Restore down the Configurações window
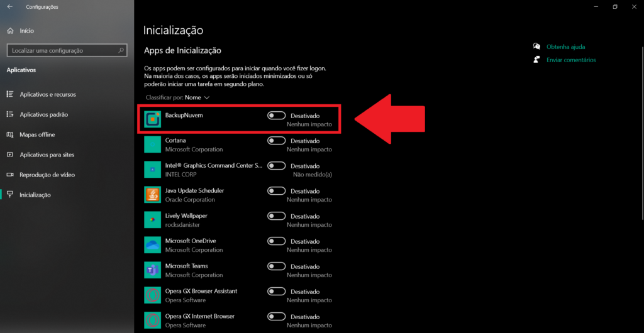644x333 pixels. [615, 7]
